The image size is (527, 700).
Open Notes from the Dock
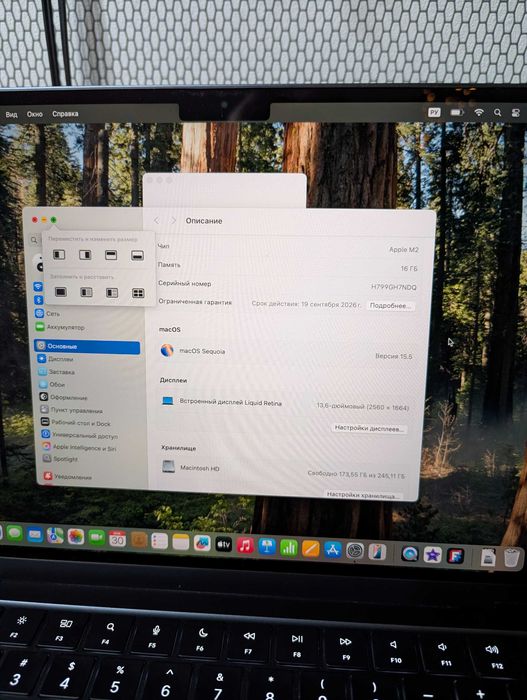click(x=181, y=542)
